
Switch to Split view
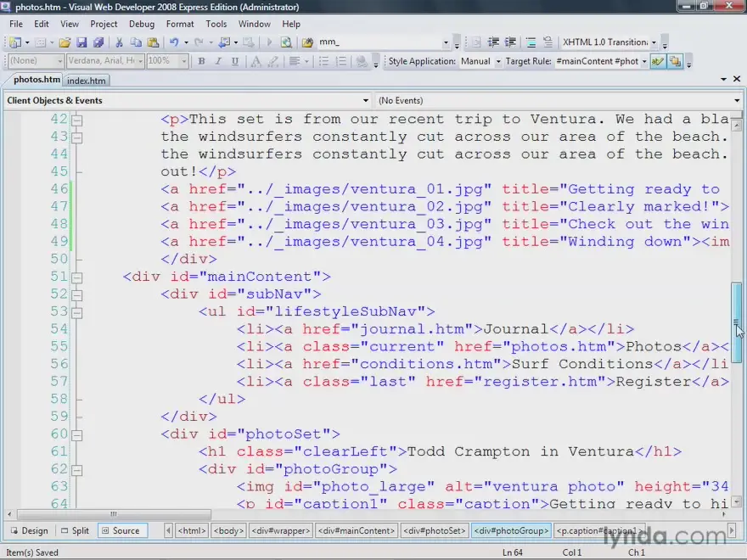pos(76,530)
